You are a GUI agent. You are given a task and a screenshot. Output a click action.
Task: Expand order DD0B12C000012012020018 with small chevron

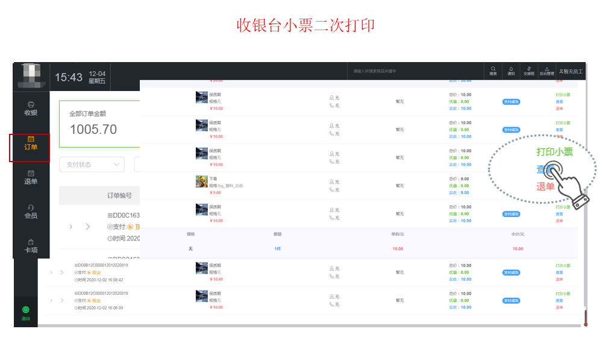coord(51,301)
